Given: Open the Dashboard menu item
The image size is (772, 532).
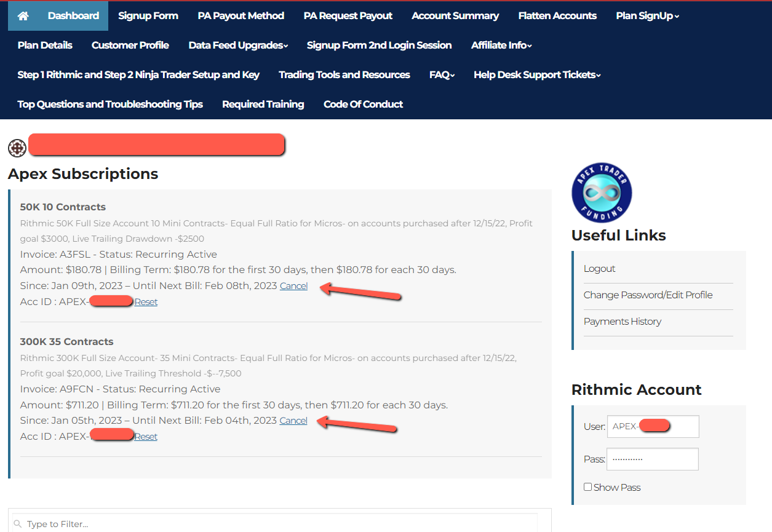Looking at the screenshot, I should (73, 16).
